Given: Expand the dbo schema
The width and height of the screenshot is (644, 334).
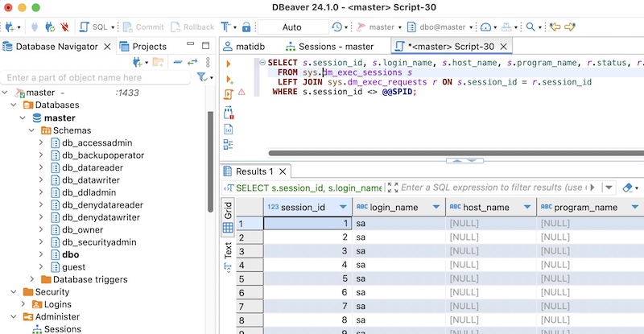Looking at the screenshot, I should (x=41, y=254).
